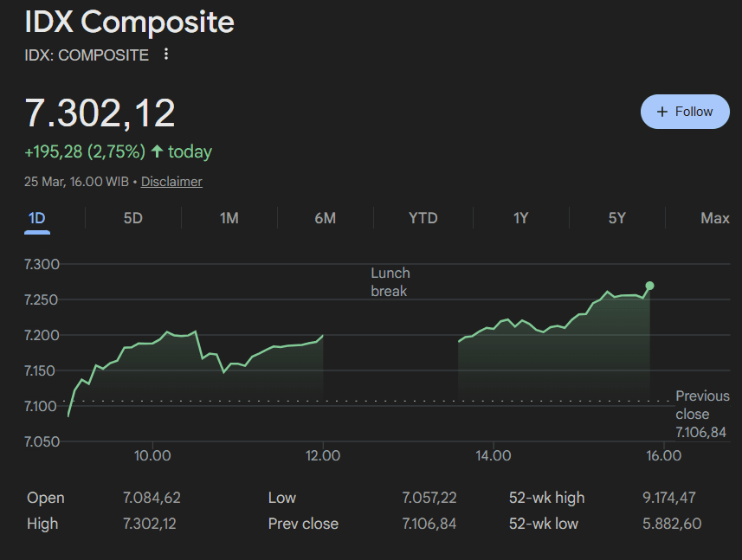Click the IDX Composite heading

(x=129, y=22)
